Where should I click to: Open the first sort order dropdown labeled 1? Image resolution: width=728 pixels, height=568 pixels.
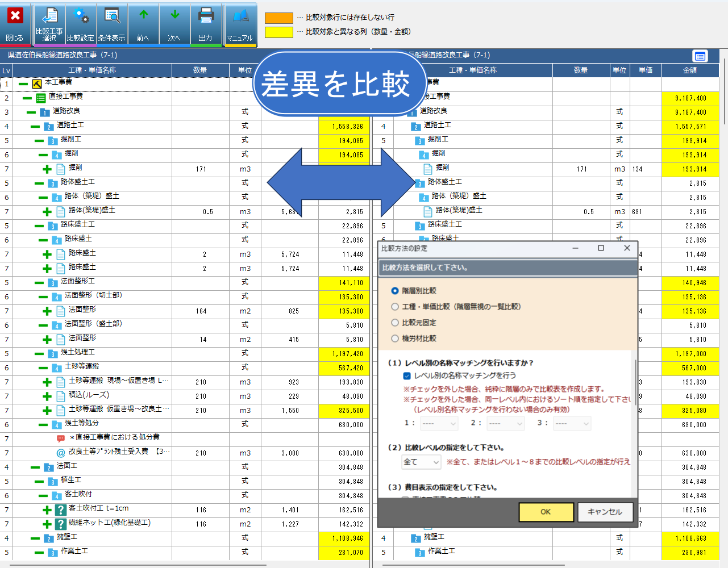coord(439,423)
